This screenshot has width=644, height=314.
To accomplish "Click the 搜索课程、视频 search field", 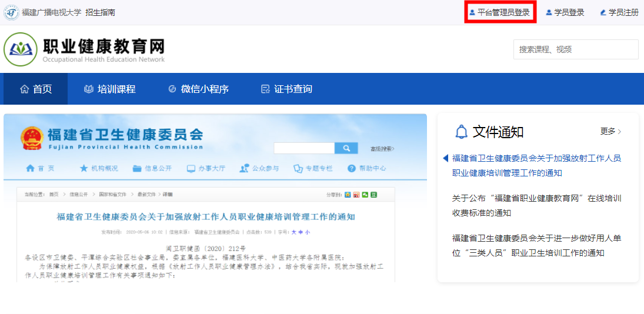I will coord(575,49).
